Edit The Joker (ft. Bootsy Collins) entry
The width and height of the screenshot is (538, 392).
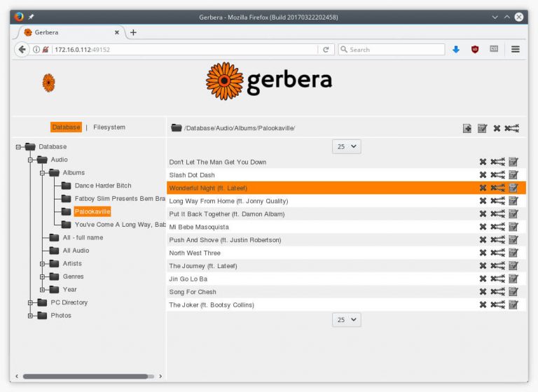click(513, 304)
